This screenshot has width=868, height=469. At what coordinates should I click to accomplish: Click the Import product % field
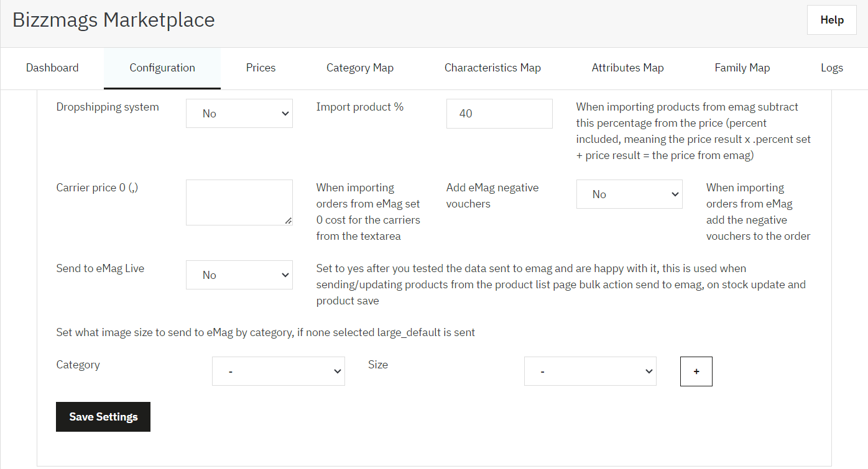[x=499, y=114]
